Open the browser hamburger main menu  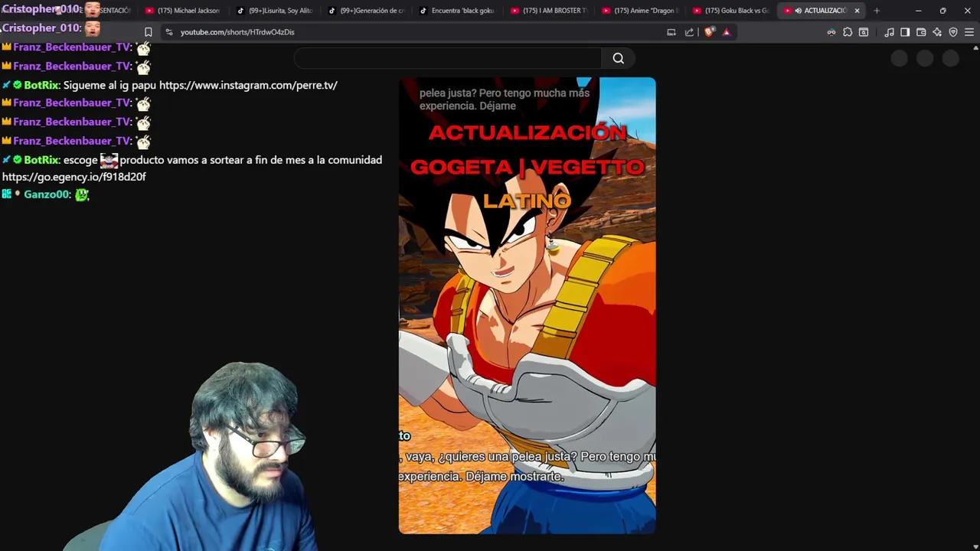coord(969,32)
